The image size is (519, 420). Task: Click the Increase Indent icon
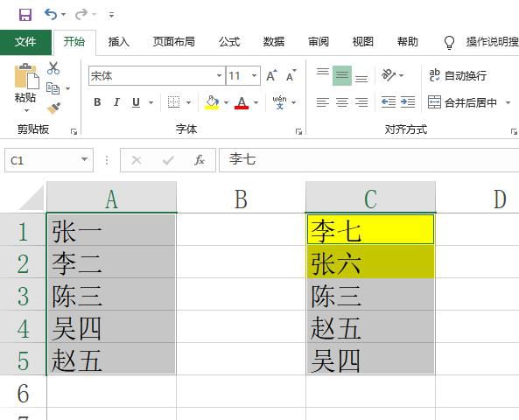coord(408,102)
